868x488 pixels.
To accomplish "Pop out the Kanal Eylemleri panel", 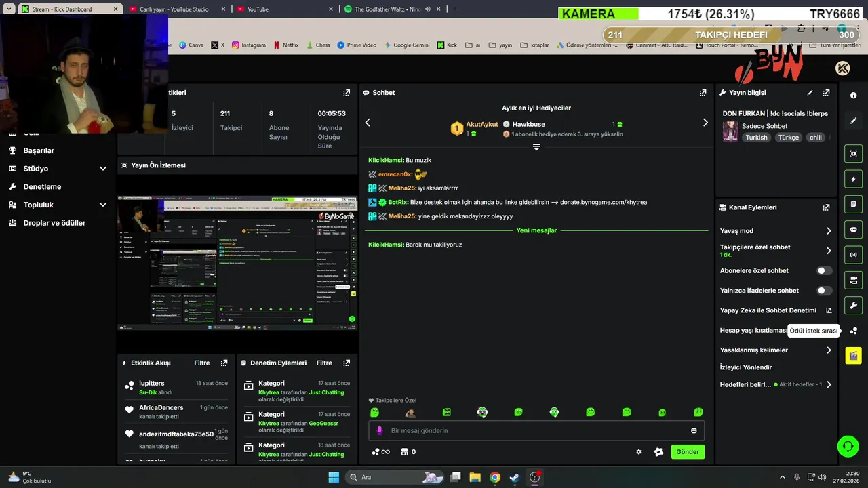I will point(826,207).
